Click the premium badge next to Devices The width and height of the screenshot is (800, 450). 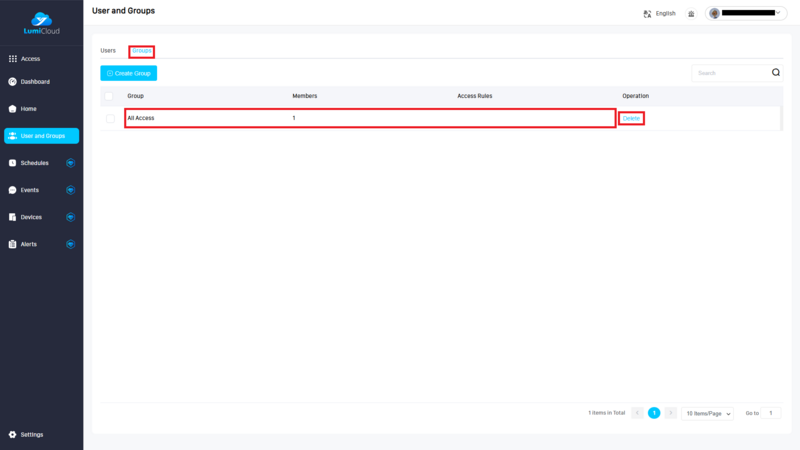pos(70,217)
